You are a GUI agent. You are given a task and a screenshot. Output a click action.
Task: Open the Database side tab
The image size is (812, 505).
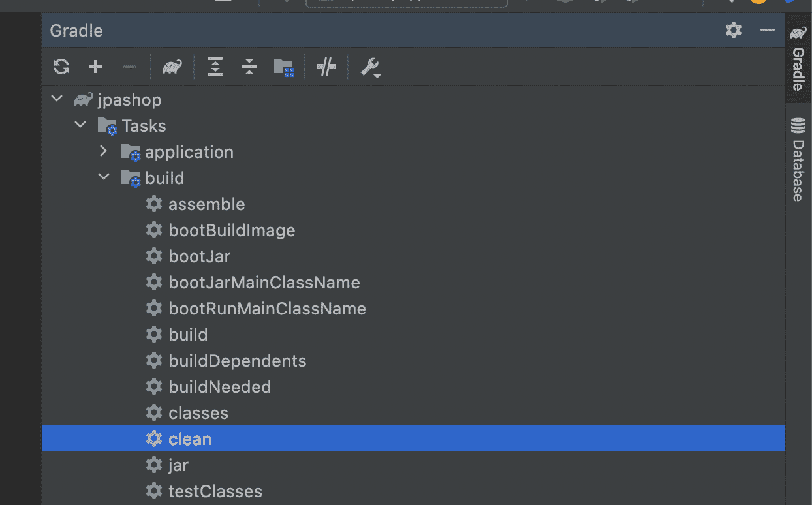tap(798, 160)
